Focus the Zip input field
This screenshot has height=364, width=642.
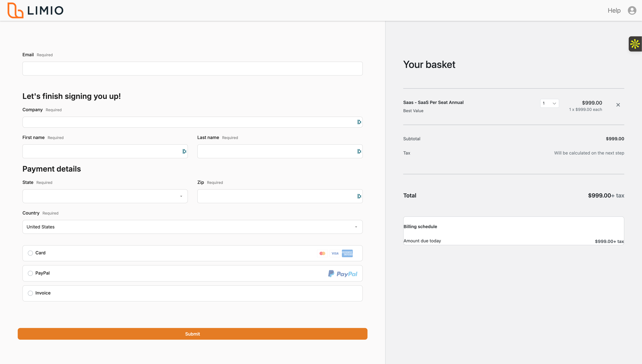coord(280,196)
